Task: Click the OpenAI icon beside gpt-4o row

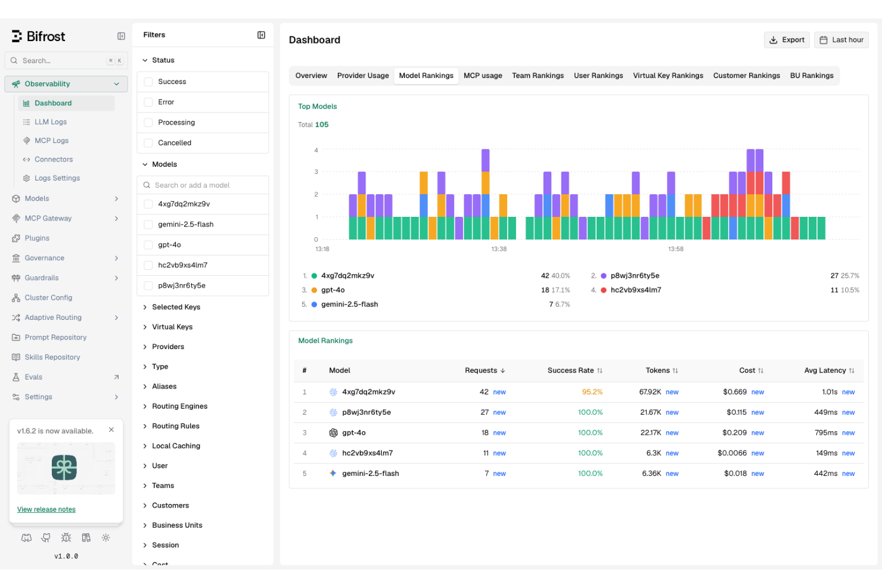Action: click(334, 433)
